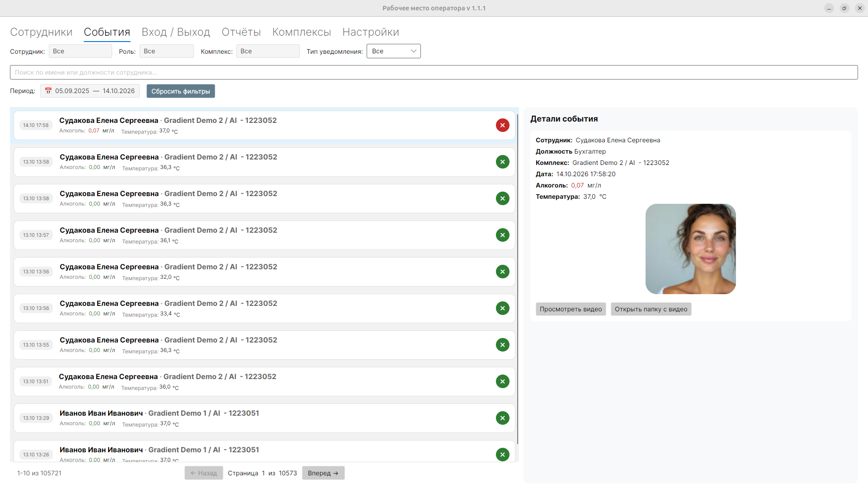
Task: Select Судакова event at 13.10 13:57
Action: [264, 235]
